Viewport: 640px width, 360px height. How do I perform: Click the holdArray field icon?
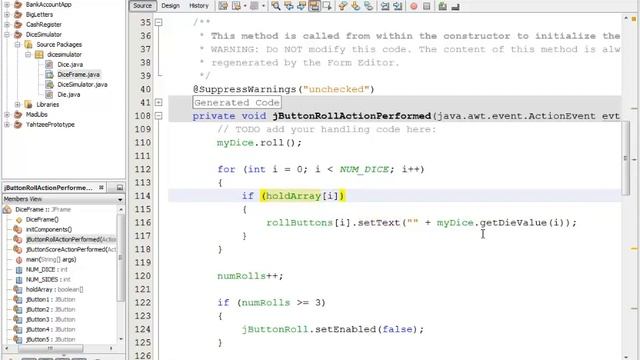tap(18, 289)
